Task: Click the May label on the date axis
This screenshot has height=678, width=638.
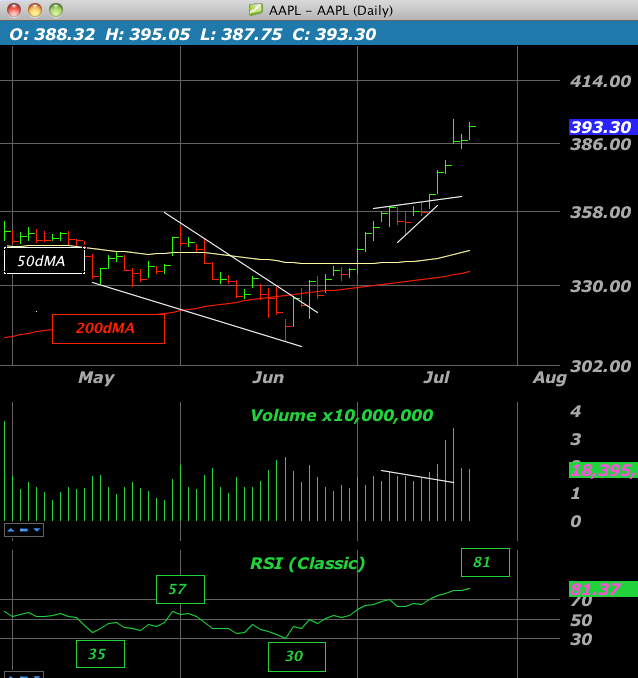Action: 96,378
